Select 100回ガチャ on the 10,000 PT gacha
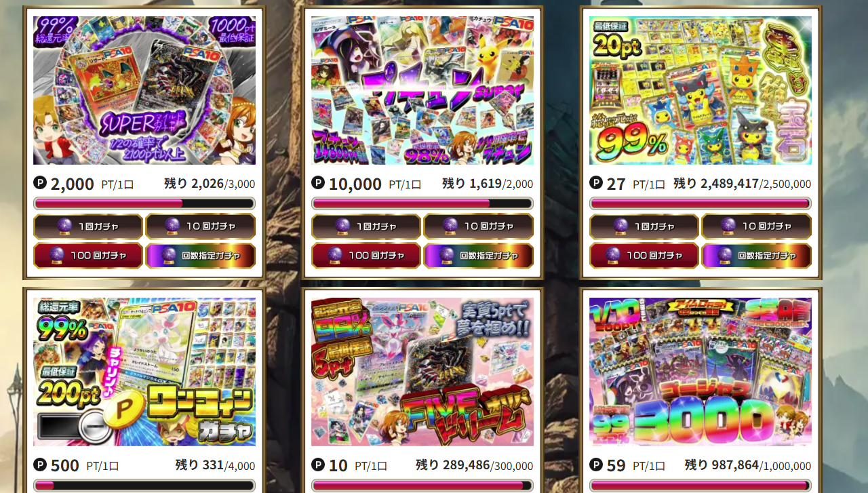 pyautogui.click(x=366, y=256)
